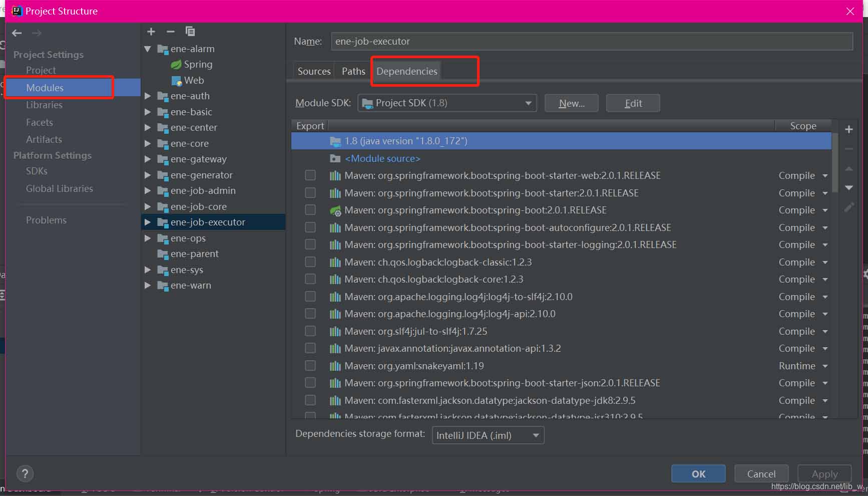
Task: Switch to the Dependencies tab
Action: [406, 71]
